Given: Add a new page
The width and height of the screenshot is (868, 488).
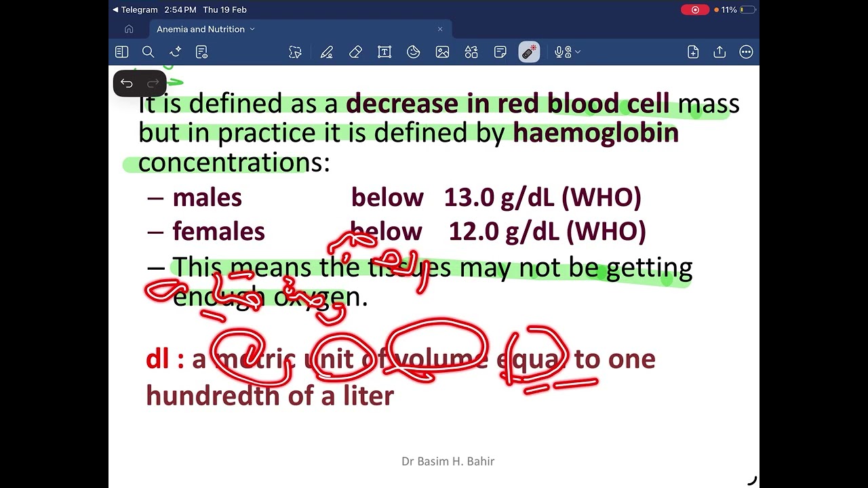Looking at the screenshot, I should pyautogui.click(x=693, y=52).
